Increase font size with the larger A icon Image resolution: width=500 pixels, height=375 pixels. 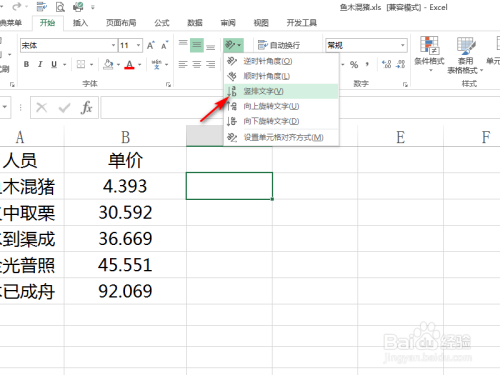click(x=151, y=45)
